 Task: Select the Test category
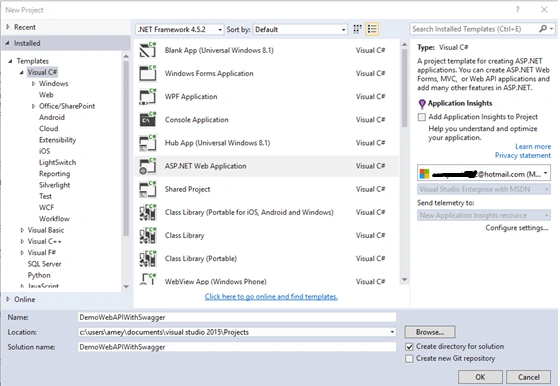click(45, 196)
